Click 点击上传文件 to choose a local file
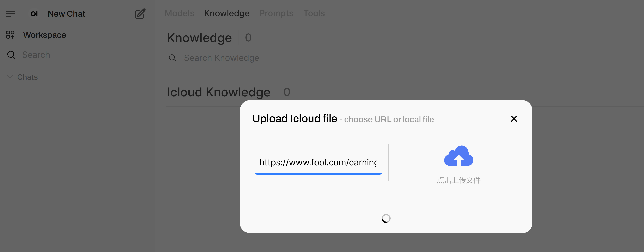 459,180
